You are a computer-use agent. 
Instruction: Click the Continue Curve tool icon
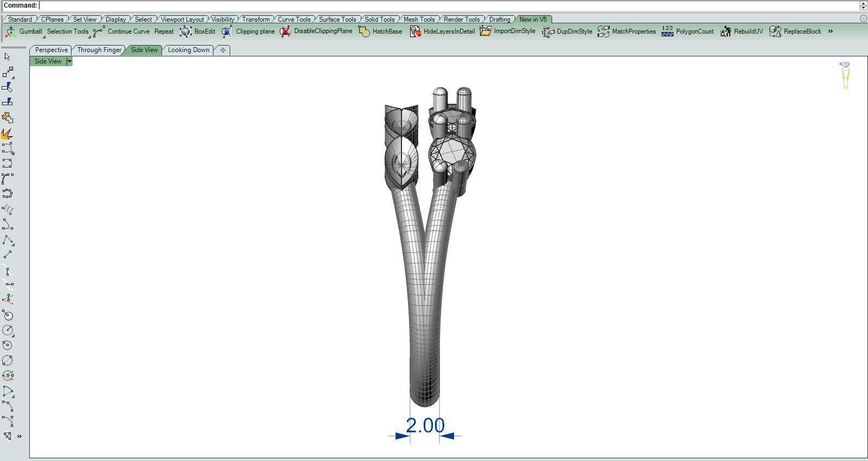99,31
